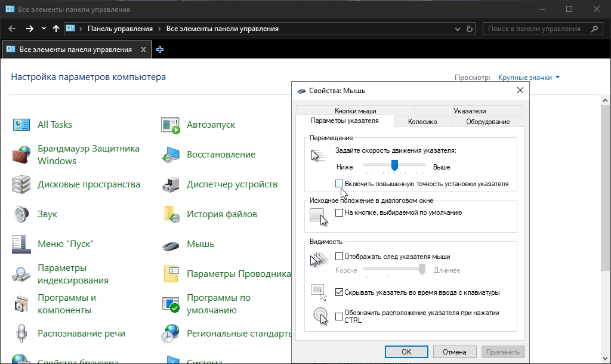
Task: Click the control panel search field
Action: [535, 29]
